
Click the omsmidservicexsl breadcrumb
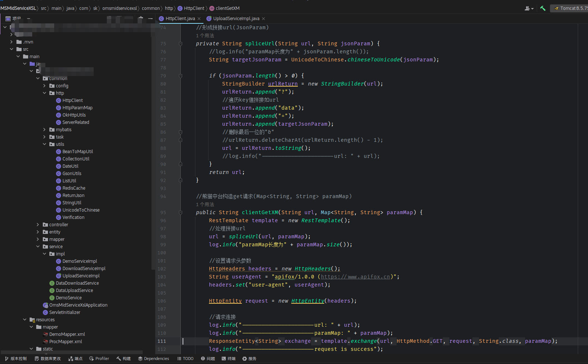click(x=120, y=8)
